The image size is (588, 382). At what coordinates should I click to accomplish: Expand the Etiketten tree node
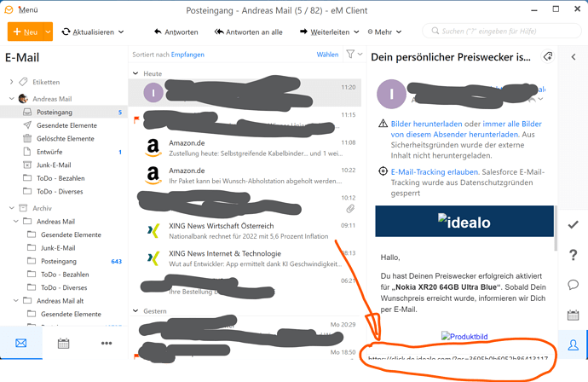(11, 82)
